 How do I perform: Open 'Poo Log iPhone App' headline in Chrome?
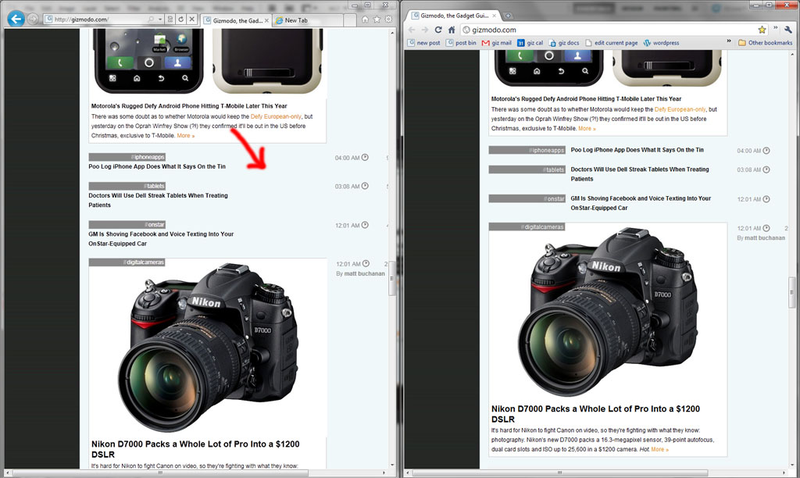(637, 150)
